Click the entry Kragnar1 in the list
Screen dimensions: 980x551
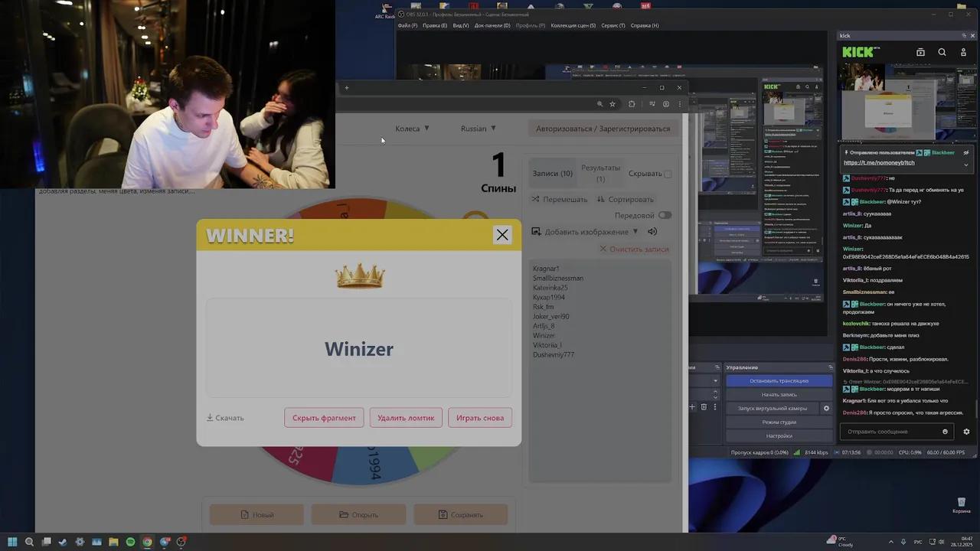pos(546,269)
